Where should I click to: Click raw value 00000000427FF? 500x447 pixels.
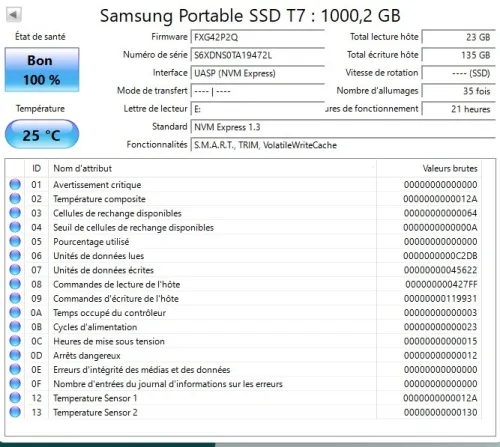point(441,285)
